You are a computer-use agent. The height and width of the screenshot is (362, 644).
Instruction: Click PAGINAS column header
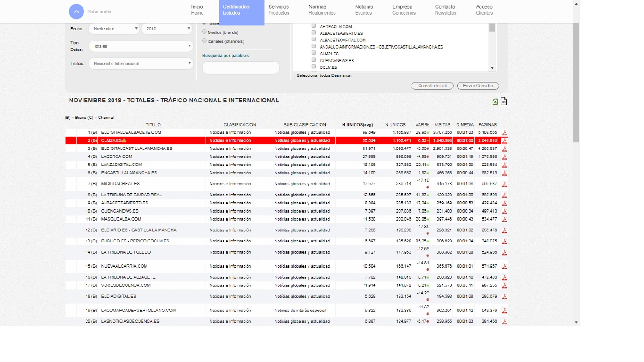(x=487, y=125)
